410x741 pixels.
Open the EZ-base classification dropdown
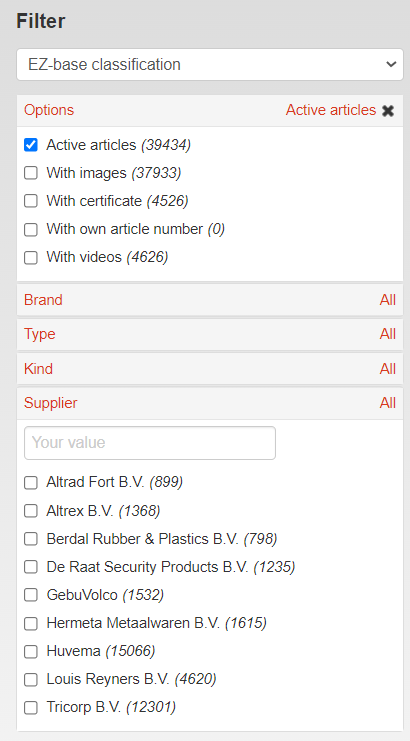(x=210, y=64)
